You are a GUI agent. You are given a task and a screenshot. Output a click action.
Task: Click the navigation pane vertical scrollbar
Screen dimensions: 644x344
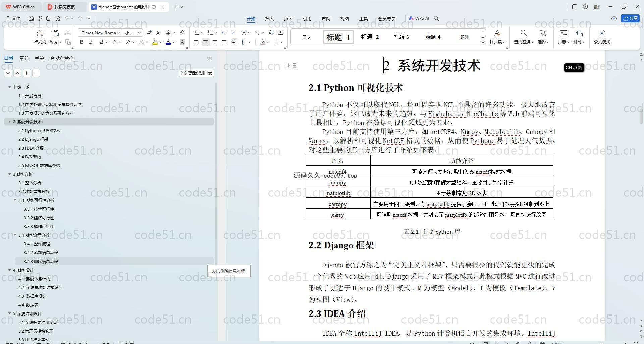[x=216, y=174]
